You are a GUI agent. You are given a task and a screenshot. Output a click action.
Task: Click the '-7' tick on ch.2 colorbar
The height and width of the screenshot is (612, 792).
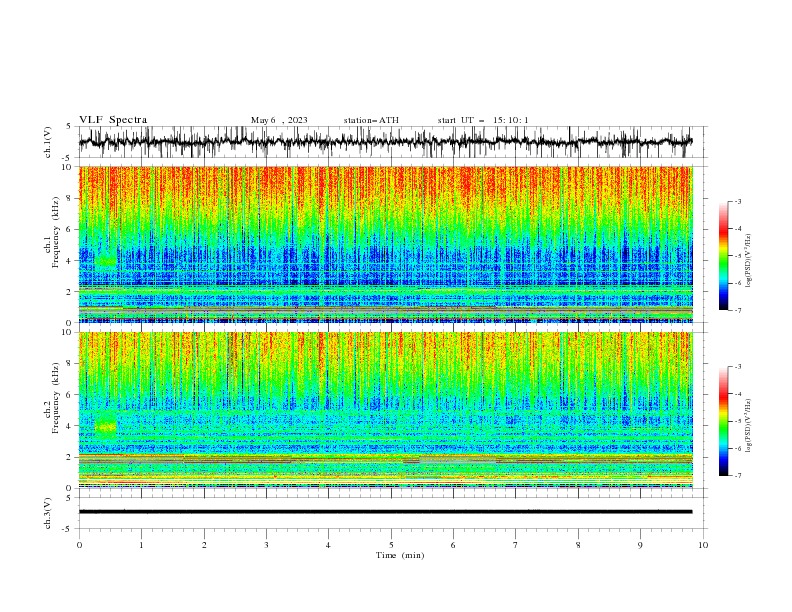click(x=737, y=476)
